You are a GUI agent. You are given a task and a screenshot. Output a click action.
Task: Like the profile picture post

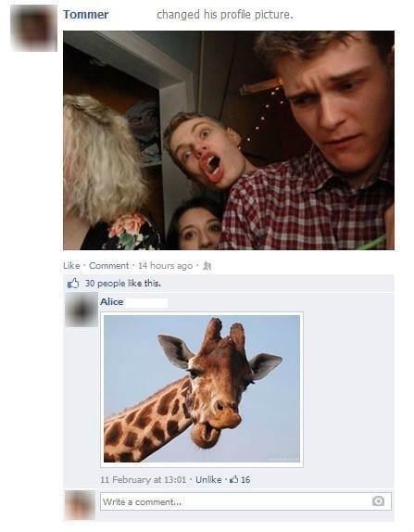(x=71, y=266)
